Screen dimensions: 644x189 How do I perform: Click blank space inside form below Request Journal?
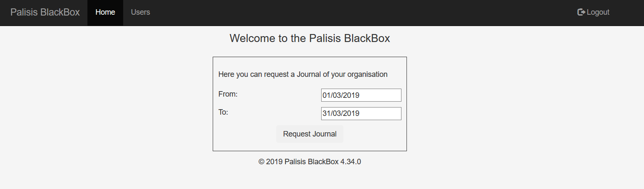click(310, 147)
